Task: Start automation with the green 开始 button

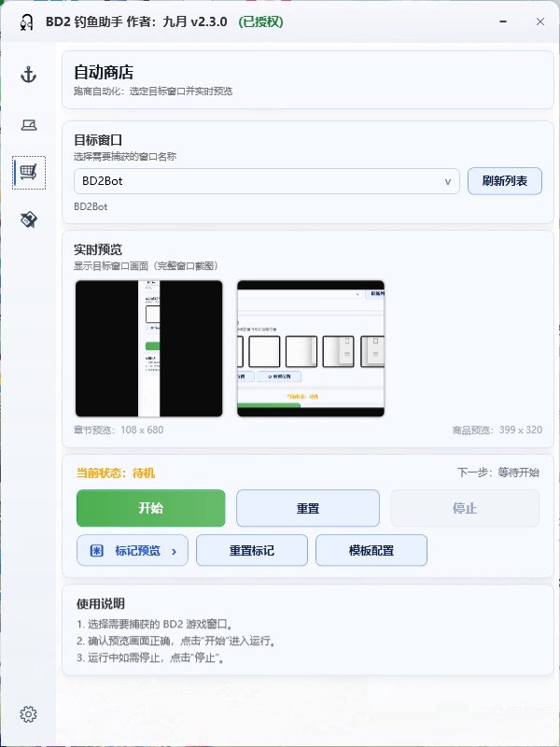Action: click(151, 508)
